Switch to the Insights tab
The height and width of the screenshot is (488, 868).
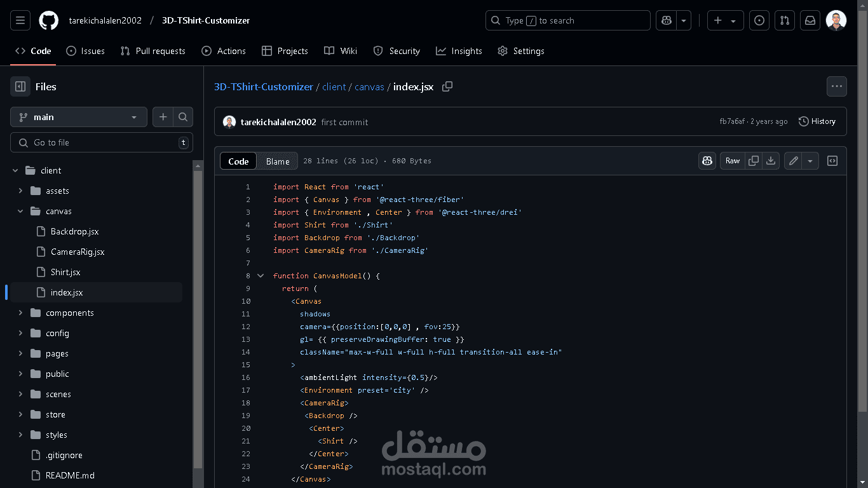pos(459,51)
